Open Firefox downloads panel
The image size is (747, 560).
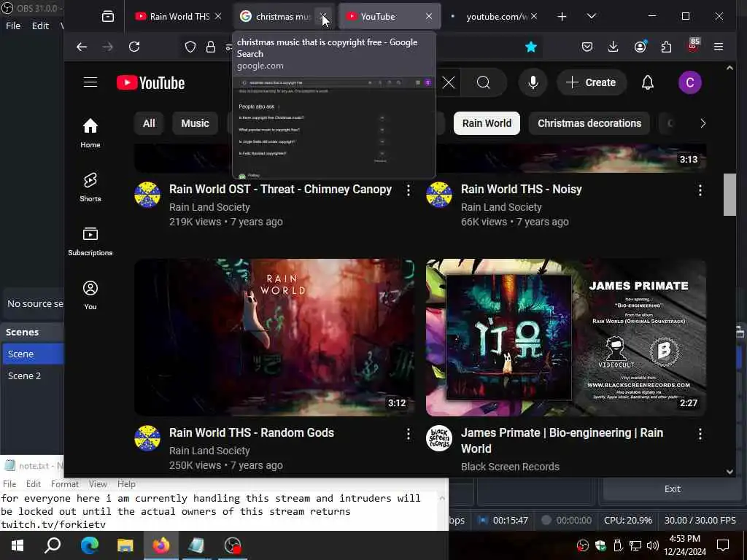(x=613, y=47)
